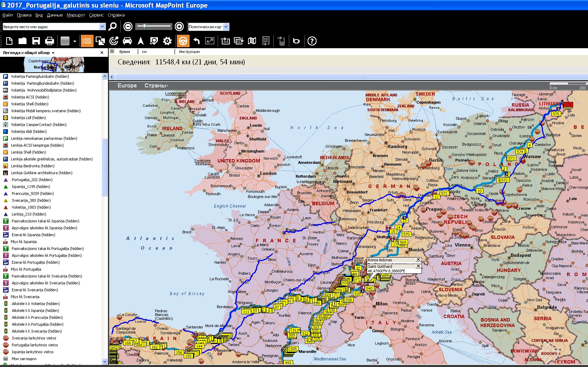This screenshot has height=367, width=588.
Task: Click the grayed export picture icon
Action: (x=210, y=41)
